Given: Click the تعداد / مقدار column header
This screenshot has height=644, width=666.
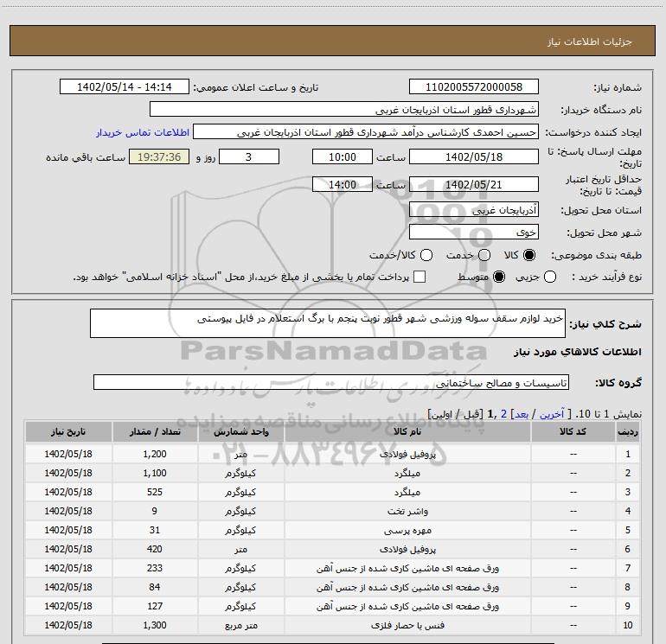Looking at the screenshot, I should (x=155, y=431).
